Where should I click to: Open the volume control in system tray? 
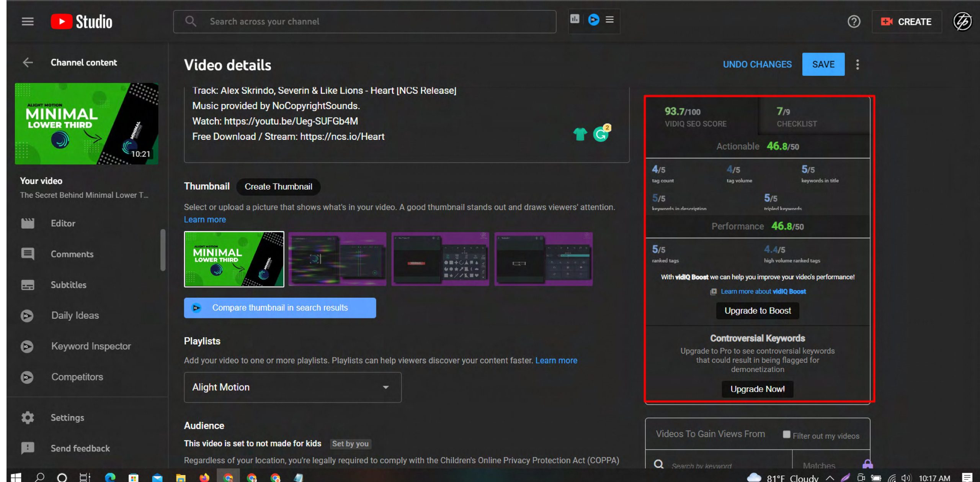[906, 478]
